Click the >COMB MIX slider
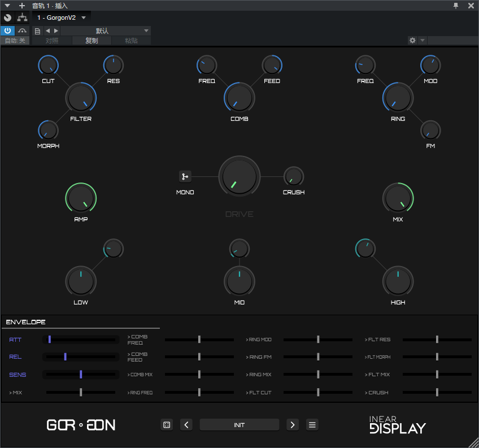This screenshot has height=448, width=479. pos(199,375)
